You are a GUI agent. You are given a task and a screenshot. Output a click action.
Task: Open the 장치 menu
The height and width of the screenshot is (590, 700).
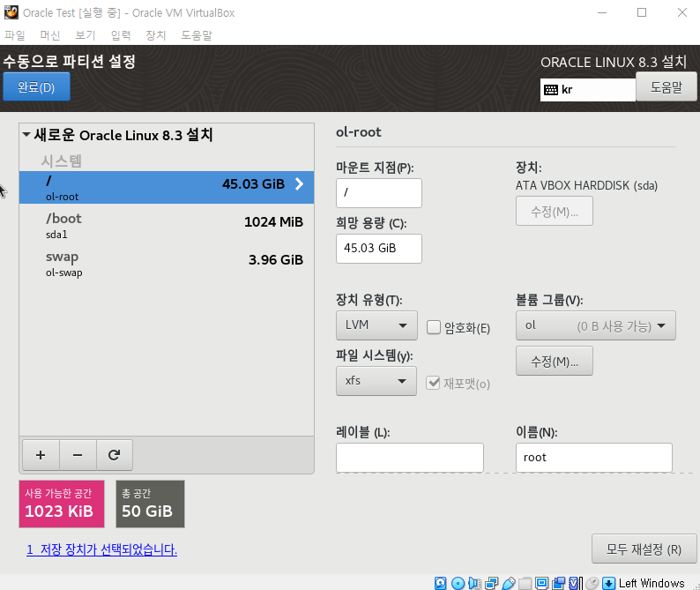(156, 35)
